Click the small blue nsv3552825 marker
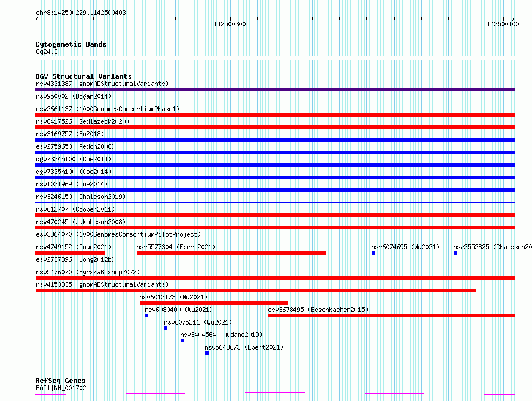 455,253
